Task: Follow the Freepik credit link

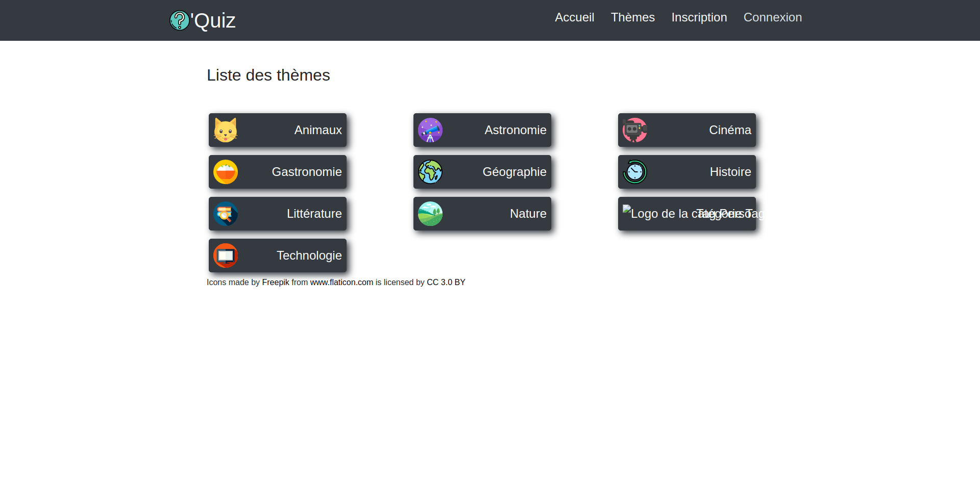Action: pos(276,283)
